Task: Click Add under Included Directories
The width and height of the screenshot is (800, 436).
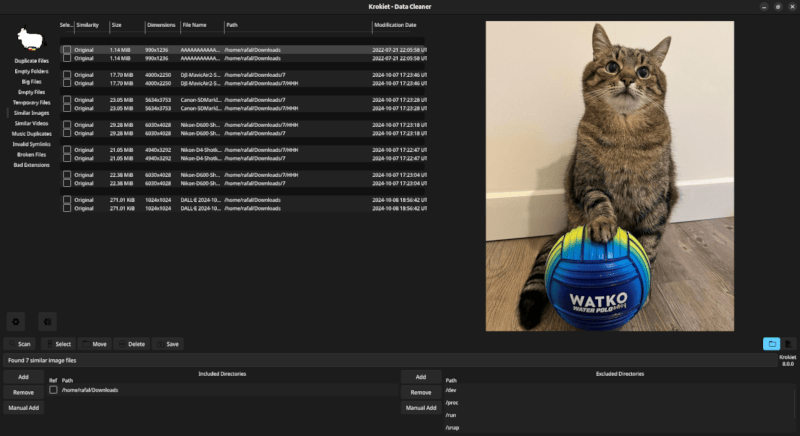Action: (23, 377)
